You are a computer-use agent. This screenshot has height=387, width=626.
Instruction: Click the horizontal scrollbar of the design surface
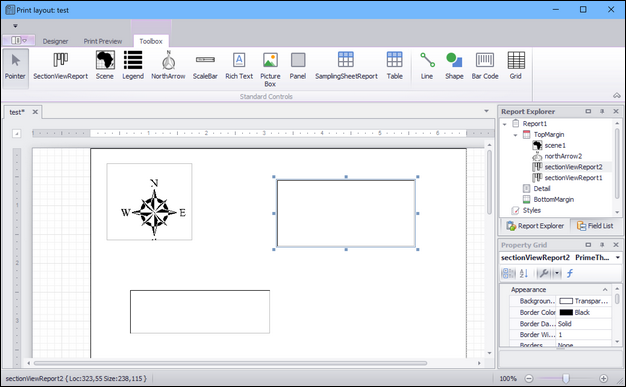(x=230, y=363)
